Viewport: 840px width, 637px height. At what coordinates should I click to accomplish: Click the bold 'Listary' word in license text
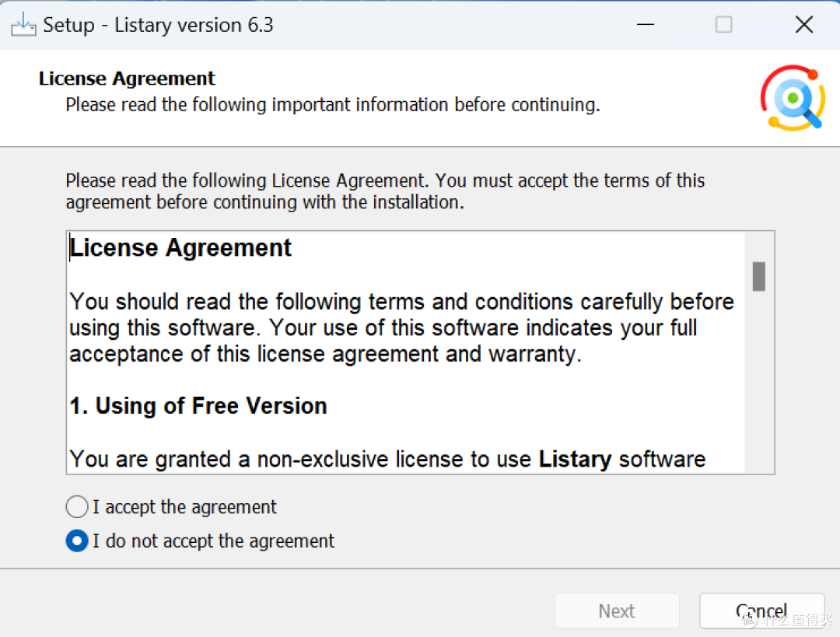pyautogui.click(x=575, y=459)
